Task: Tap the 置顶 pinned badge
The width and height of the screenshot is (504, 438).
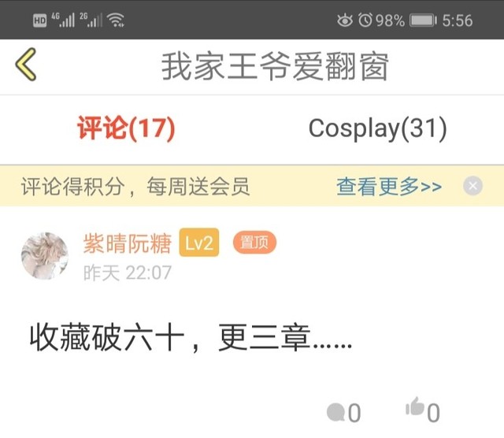Action: (254, 242)
